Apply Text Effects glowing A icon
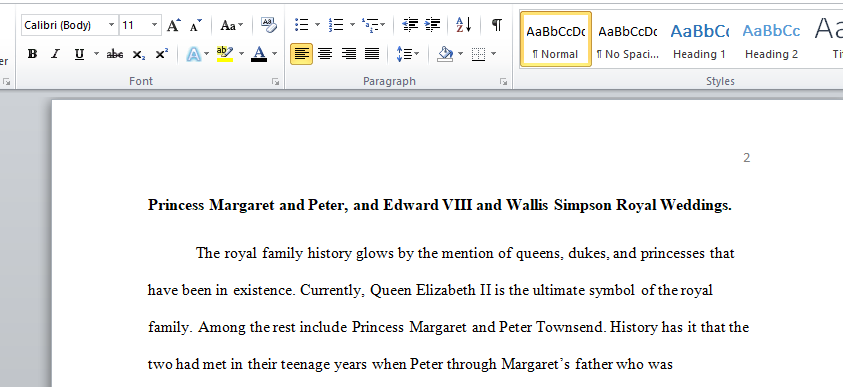 194,54
